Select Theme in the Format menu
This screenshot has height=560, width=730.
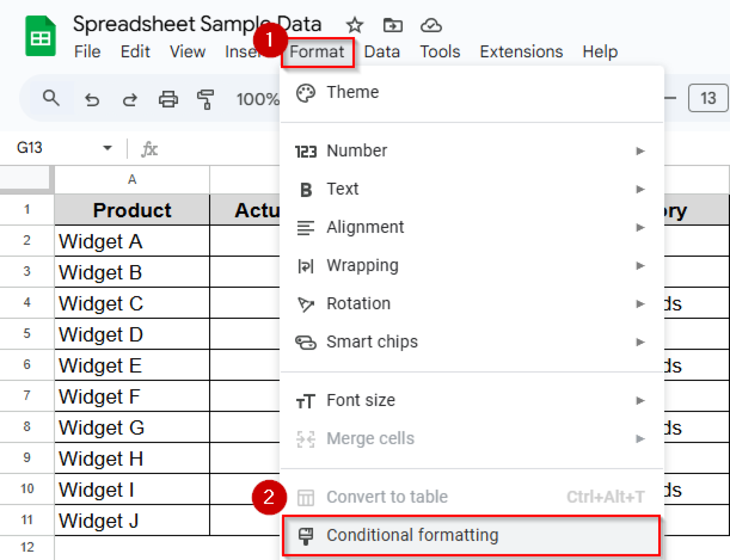(x=352, y=92)
